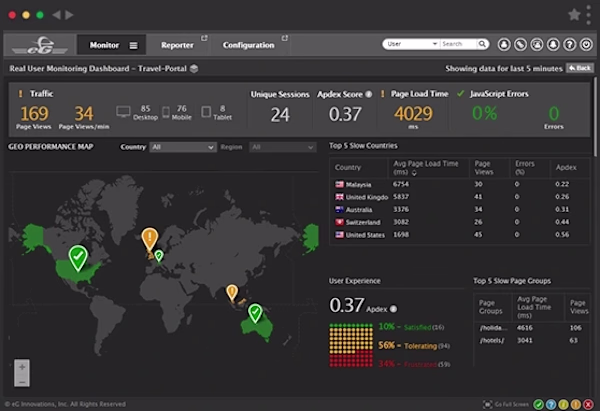This screenshot has height=411, width=600.
Task: Click the orange warning pin over United Kingdom
Action: point(150,239)
